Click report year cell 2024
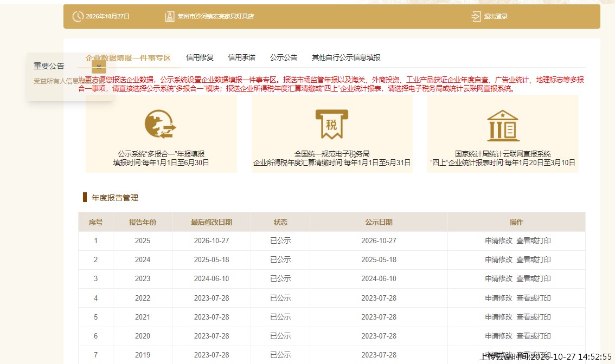The image size is (615, 364). [x=143, y=259]
